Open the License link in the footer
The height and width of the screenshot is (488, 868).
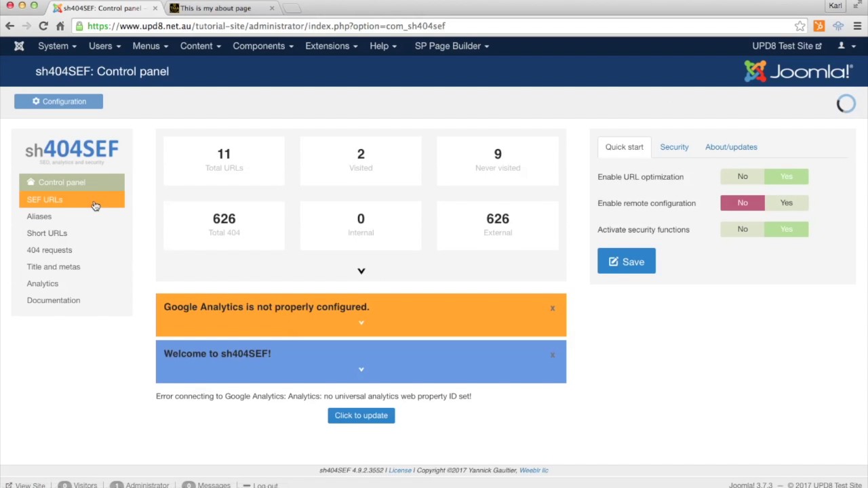pyautogui.click(x=400, y=470)
